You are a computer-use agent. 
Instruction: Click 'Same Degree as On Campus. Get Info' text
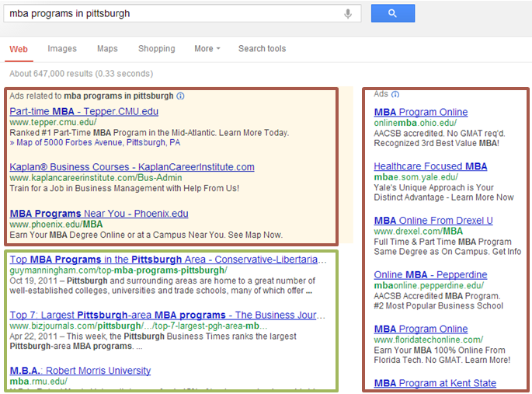(447, 252)
